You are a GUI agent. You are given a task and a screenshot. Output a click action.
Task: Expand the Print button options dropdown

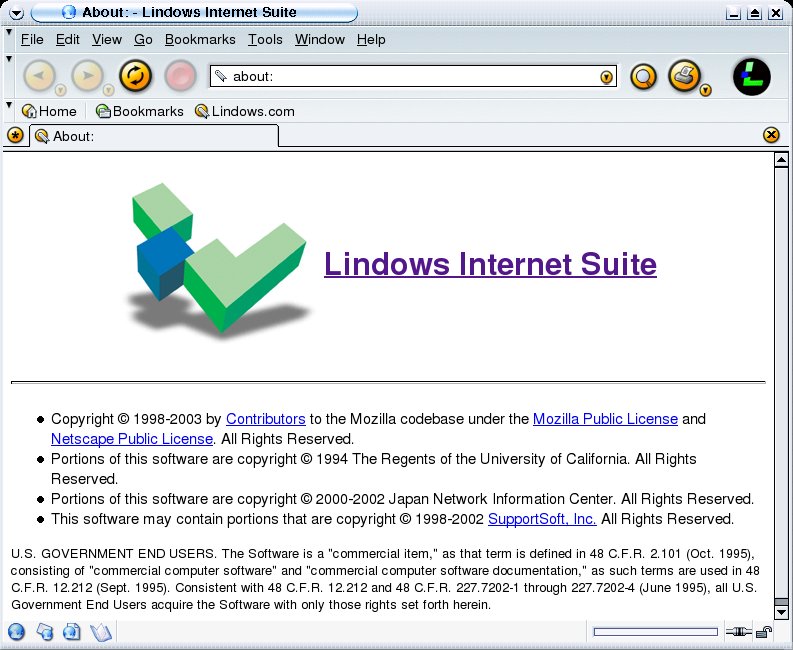(706, 91)
